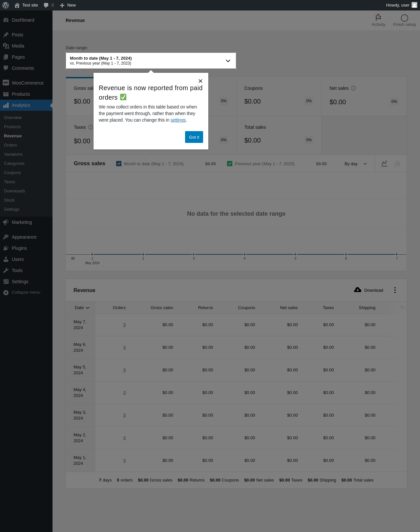Click the Marketing megaphone icon
Viewport: 420px width, 532px height.
click(x=6, y=222)
